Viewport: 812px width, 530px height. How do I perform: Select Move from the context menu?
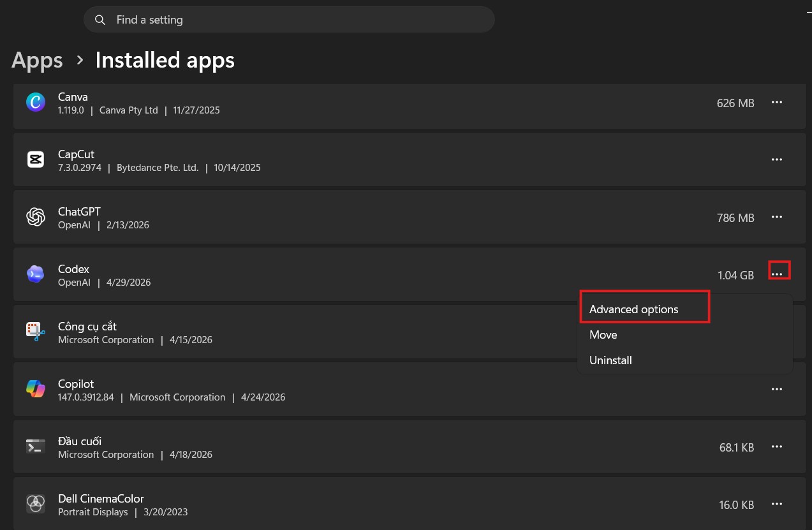(603, 334)
